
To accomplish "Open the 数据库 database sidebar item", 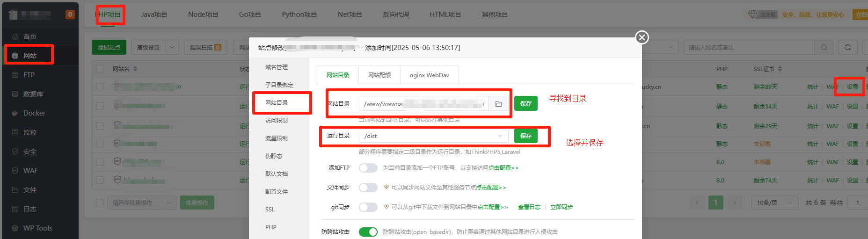I will click(33, 94).
